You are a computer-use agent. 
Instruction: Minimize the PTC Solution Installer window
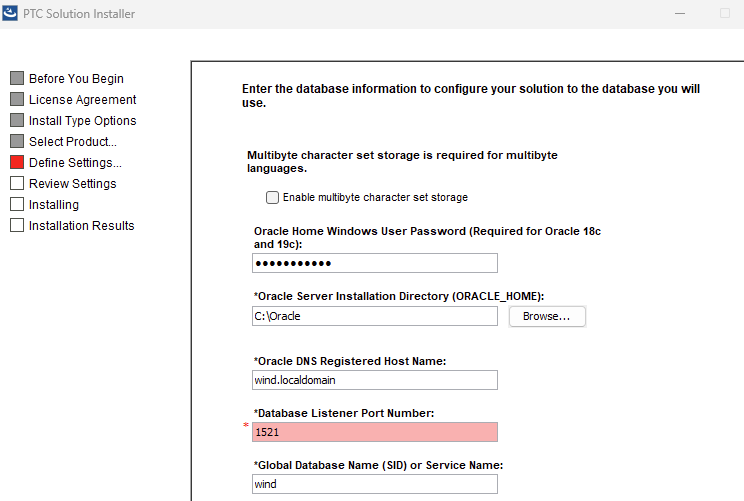682,14
